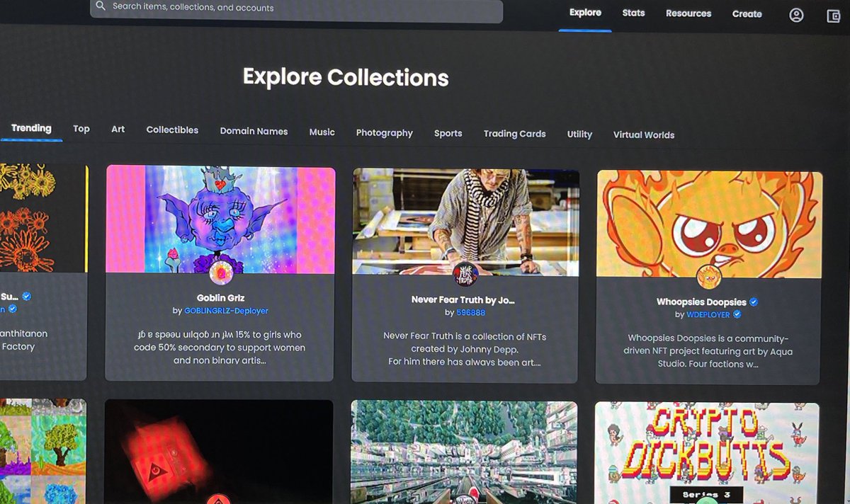The width and height of the screenshot is (850, 504).
Task: Select the Top tab
Action: pyautogui.click(x=81, y=129)
